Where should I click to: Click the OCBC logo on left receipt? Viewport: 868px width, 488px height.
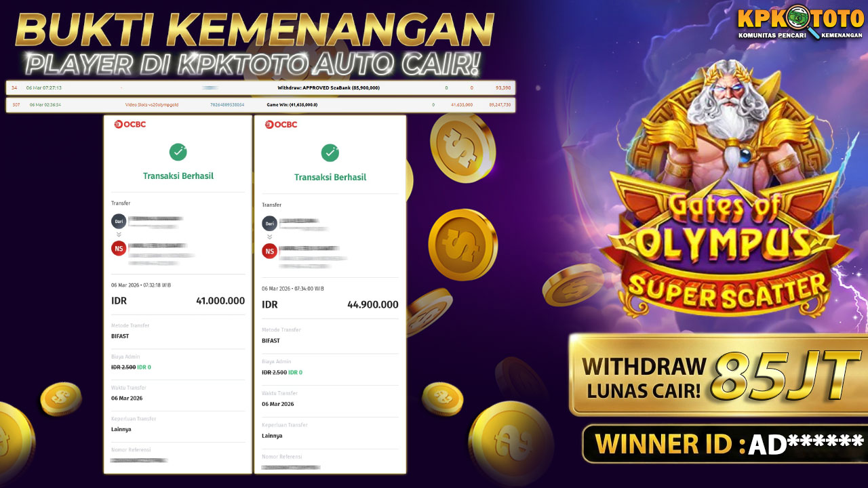tap(130, 124)
